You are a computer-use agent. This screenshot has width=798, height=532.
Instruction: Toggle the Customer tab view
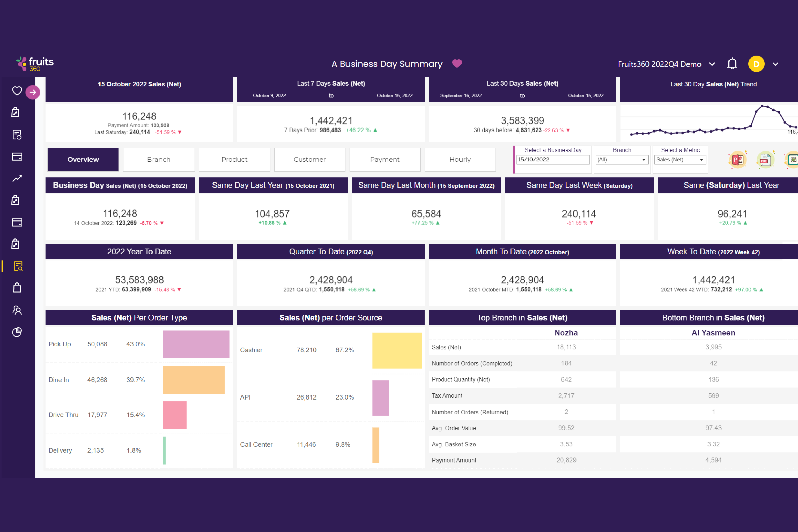click(309, 159)
